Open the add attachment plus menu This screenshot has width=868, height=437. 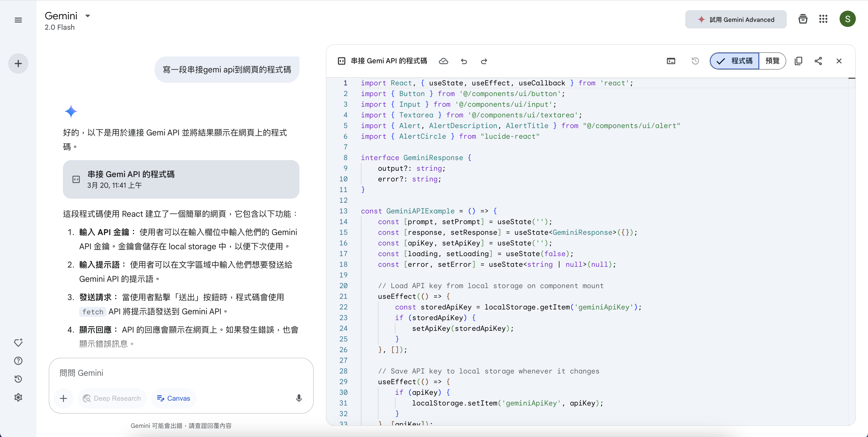[x=63, y=398]
